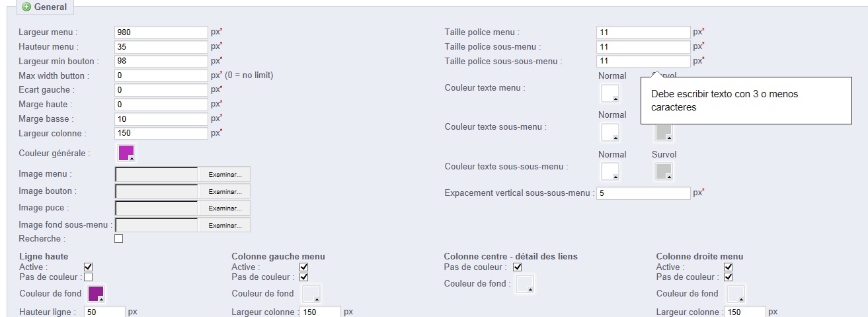The height and width of the screenshot is (317, 868).
Task: Click the Hauteur ligne input field
Action: click(x=104, y=312)
